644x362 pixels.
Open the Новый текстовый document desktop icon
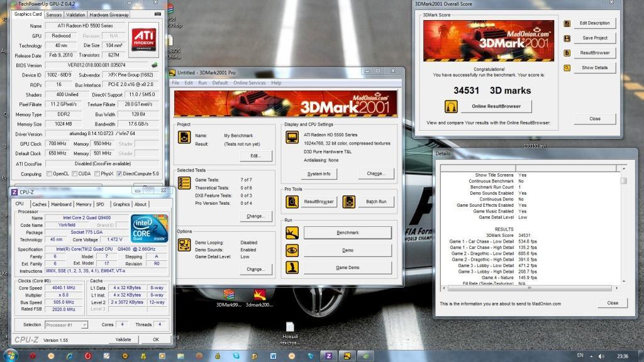point(290,333)
